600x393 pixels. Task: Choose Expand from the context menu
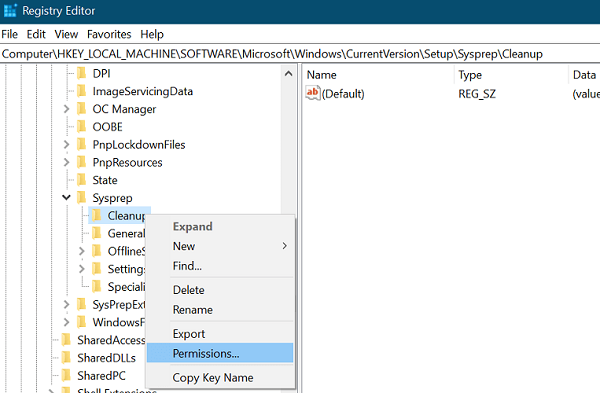220,227
